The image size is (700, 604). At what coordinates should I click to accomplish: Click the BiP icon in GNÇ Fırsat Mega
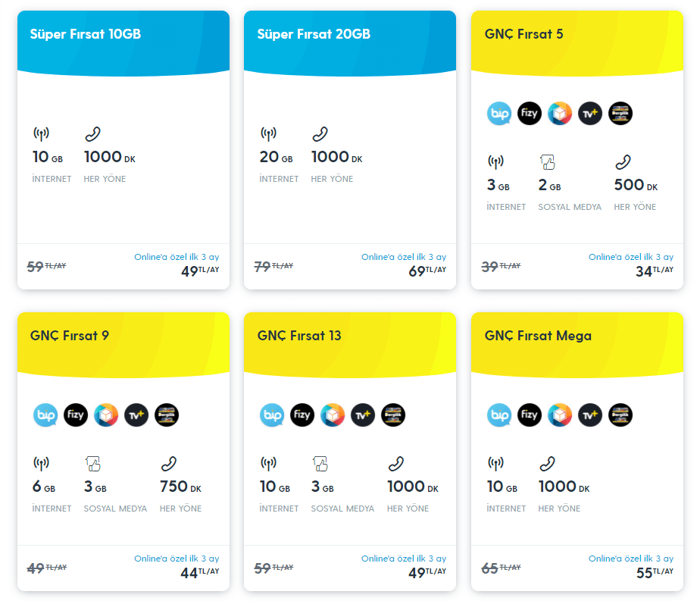pos(498,415)
